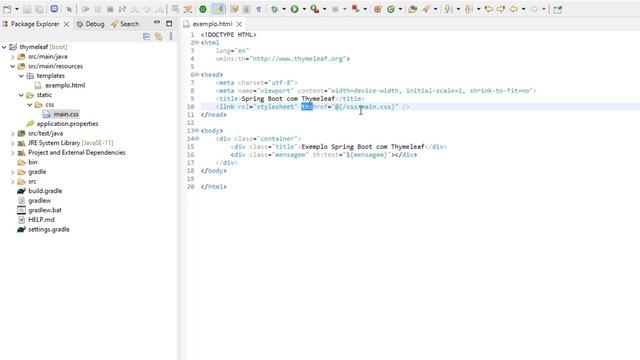The height and width of the screenshot is (360, 640).
Task: Expand Project and External Dependencies node
Action: click(x=13, y=153)
